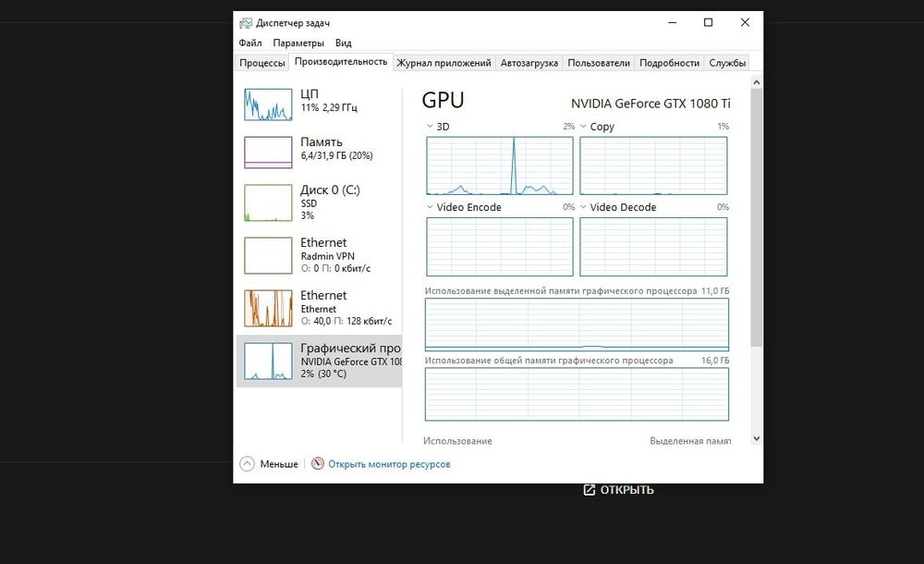Image resolution: width=924 pixels, height=564 pixels.
Task: Click the ОТКРЫТЬ button behind the window
Action: pos(618,490)
